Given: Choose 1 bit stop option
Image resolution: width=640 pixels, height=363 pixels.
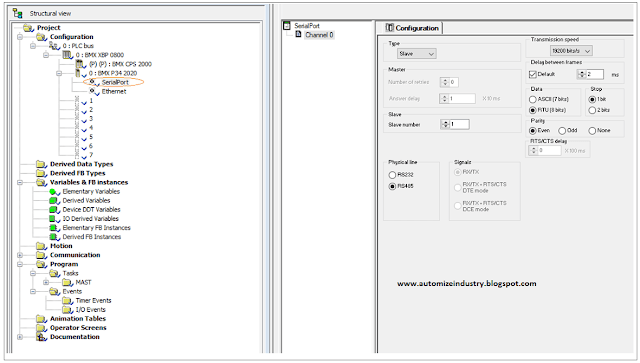Looking at the screenshot, I should [592, 99].
